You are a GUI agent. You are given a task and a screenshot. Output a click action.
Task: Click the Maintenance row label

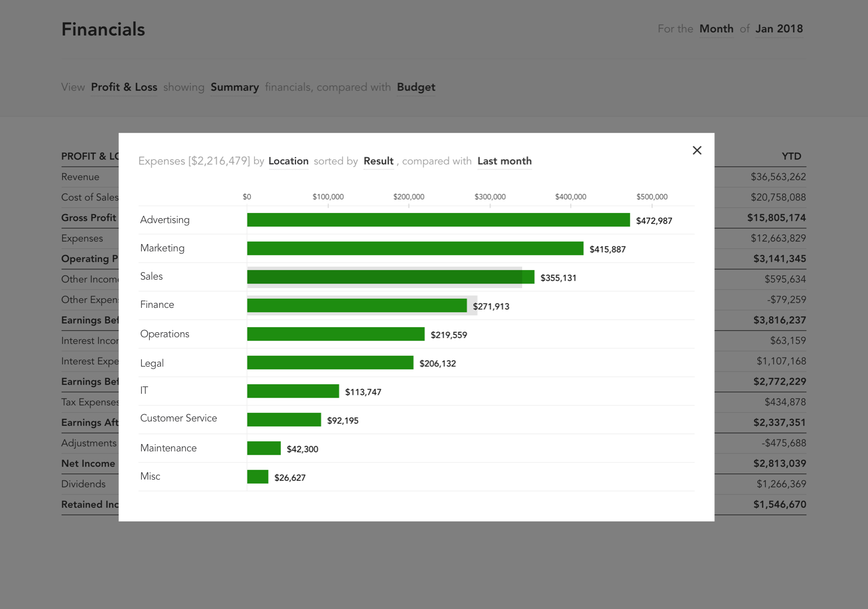coord(168,448)
